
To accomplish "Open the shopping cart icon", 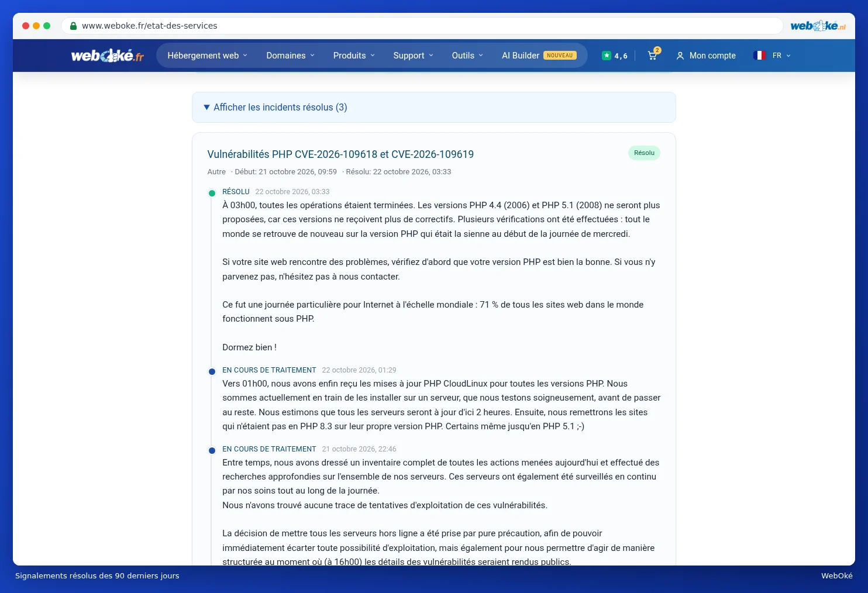I will [x=652, y=56].
